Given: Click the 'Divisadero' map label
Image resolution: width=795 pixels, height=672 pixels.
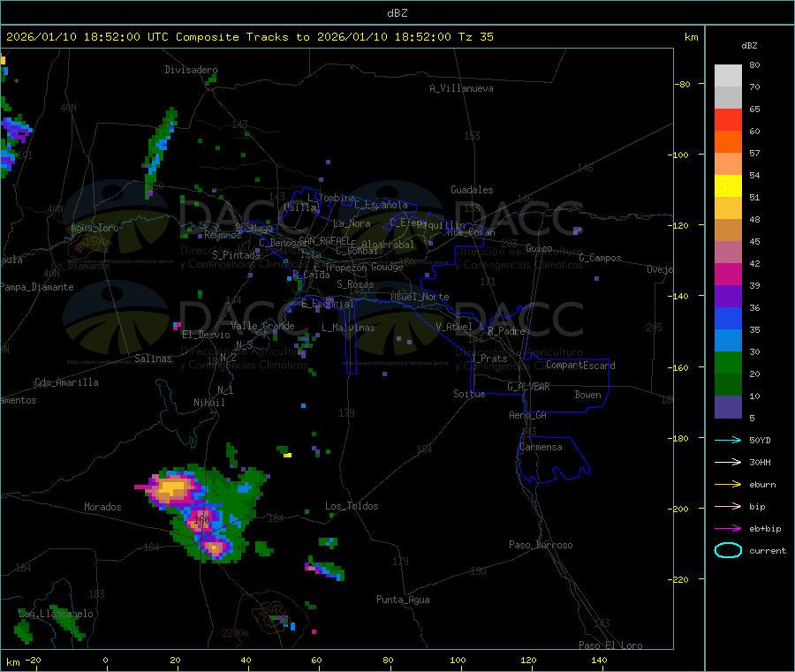Looking at the screenshot, I should pos(191,70).
